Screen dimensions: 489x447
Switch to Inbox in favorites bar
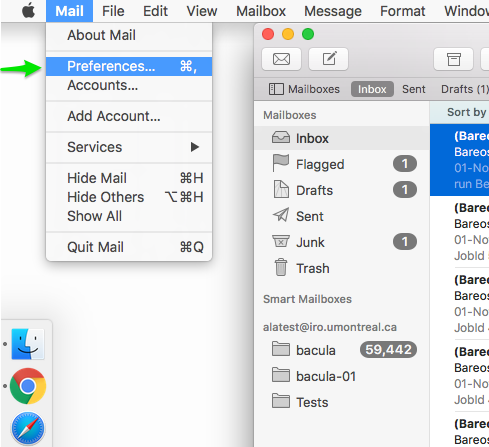[372, 89]
